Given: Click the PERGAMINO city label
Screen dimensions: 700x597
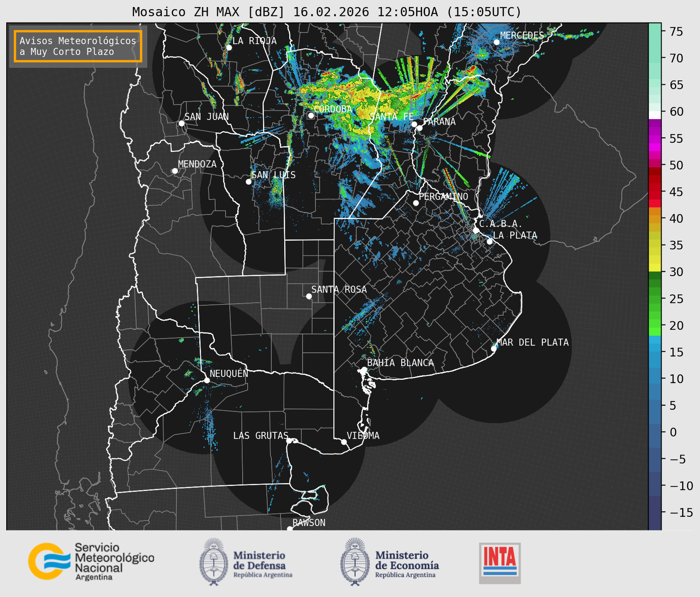Looking at the screenshot, I should [443, 196].
